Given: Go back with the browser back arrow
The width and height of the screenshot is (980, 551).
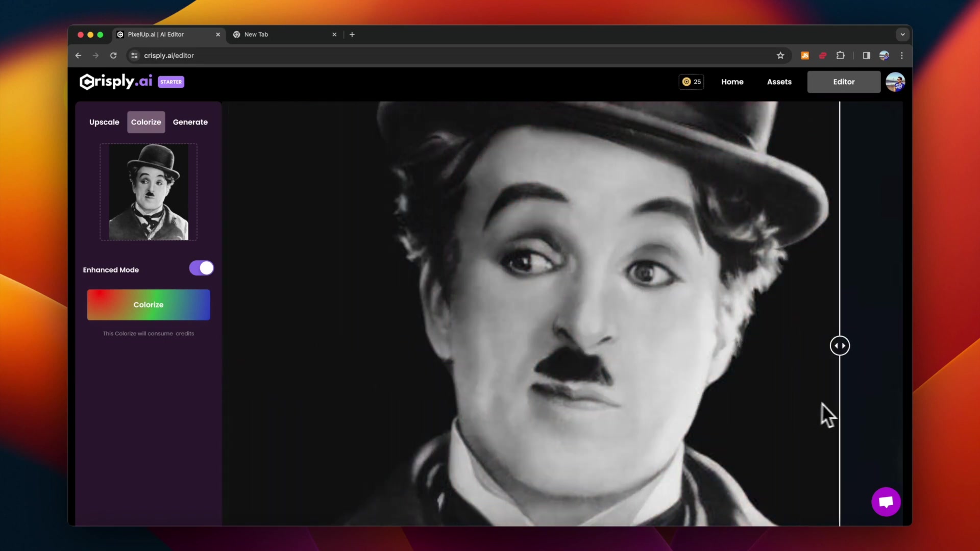Looking at the screenshot, I should tap(78, 56).
